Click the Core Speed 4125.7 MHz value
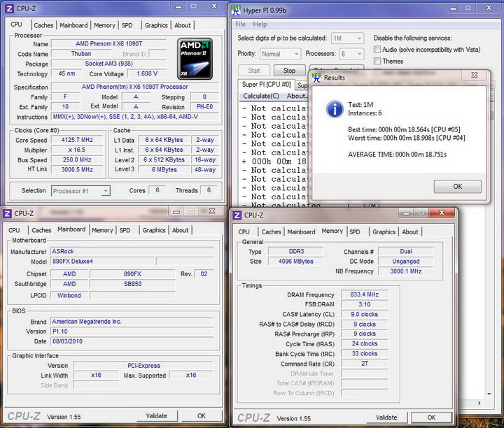Viewport: 504px width, 428px height. click(77, 140)
